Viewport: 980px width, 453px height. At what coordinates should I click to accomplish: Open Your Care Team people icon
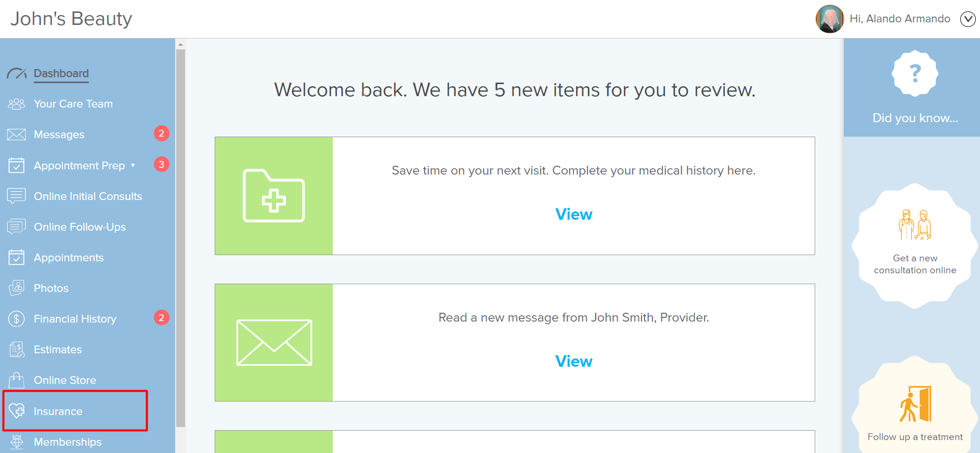click(x=17, y=104)
